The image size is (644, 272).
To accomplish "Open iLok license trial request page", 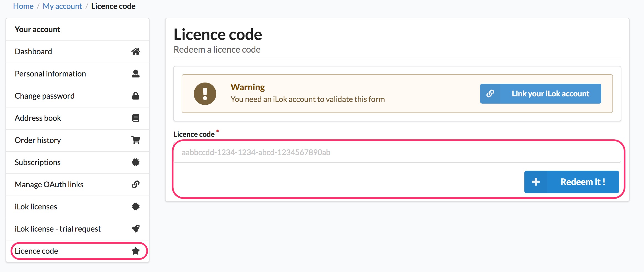I will click(58, 229).
